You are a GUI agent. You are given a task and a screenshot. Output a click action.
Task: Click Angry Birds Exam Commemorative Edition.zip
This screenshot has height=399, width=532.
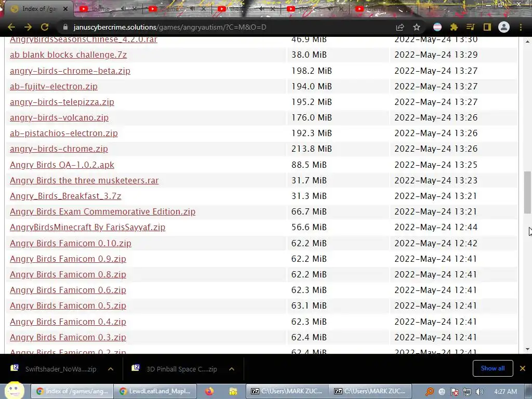pyautogui.click(x=102, y=212)
